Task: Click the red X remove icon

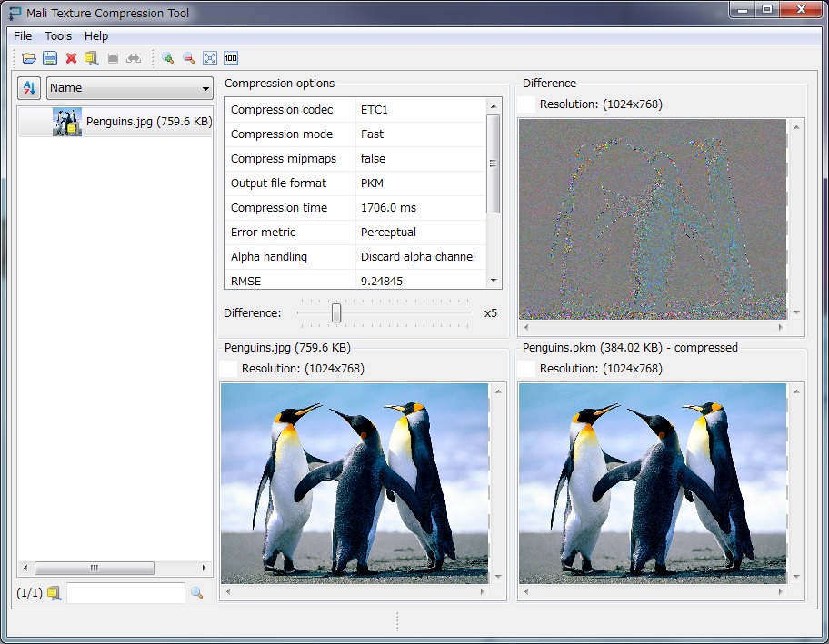Action: 71,58
